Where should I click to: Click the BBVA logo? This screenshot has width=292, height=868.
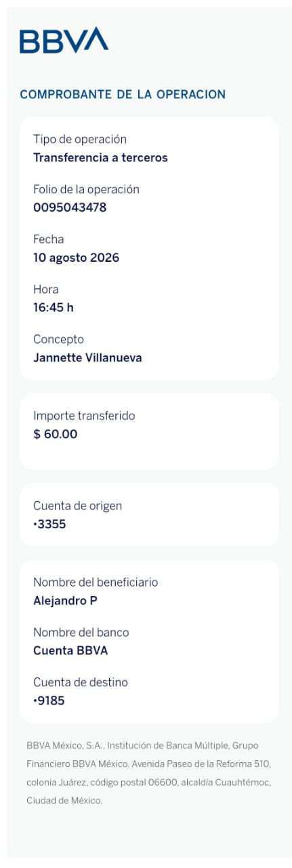pos(64,40)
